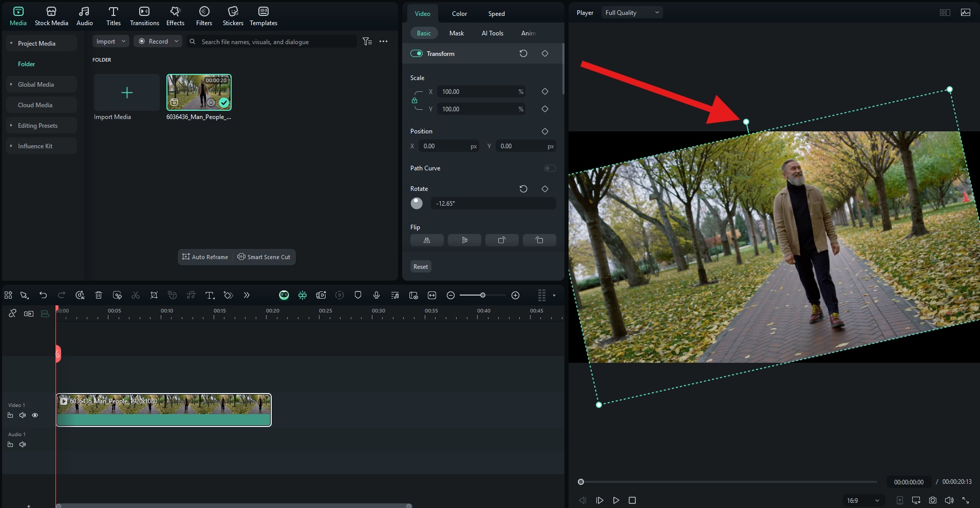Open the Titles tab
This screenshot has height=508, width=980.
point(114,16)
